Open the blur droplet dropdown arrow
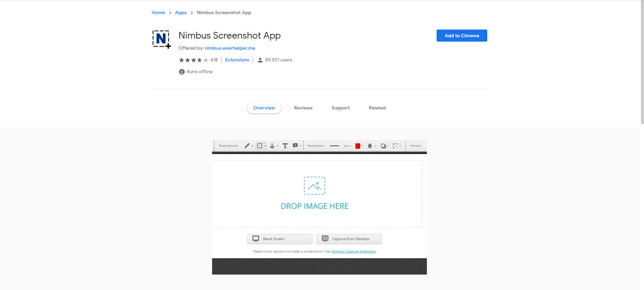Image resolution: width=644 pixels, height=290 pixels. coord(376,146)
